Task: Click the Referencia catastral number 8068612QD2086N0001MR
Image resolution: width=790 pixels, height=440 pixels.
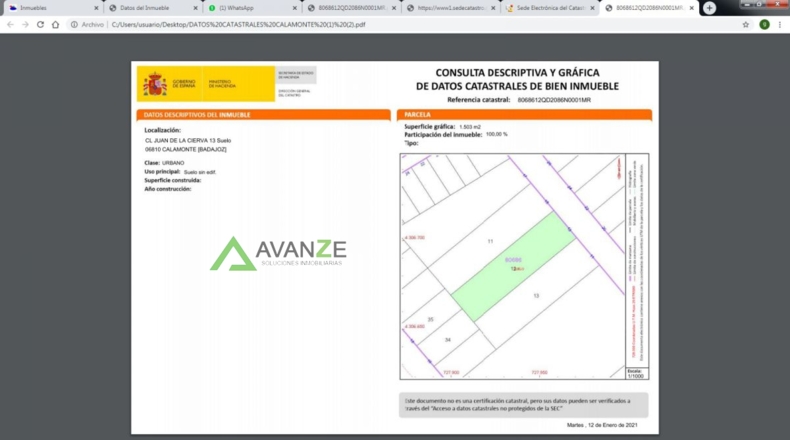Action: point(554,100)
